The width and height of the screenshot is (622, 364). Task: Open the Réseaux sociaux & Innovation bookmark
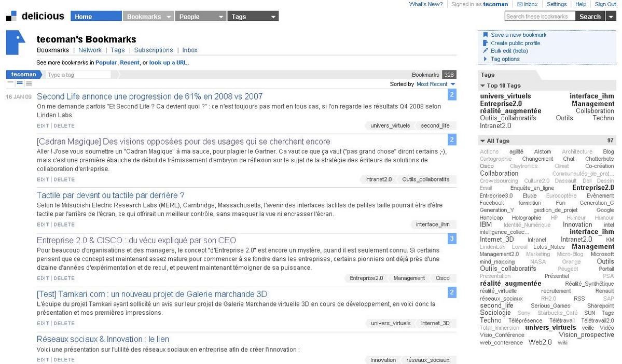click(103, 339)
